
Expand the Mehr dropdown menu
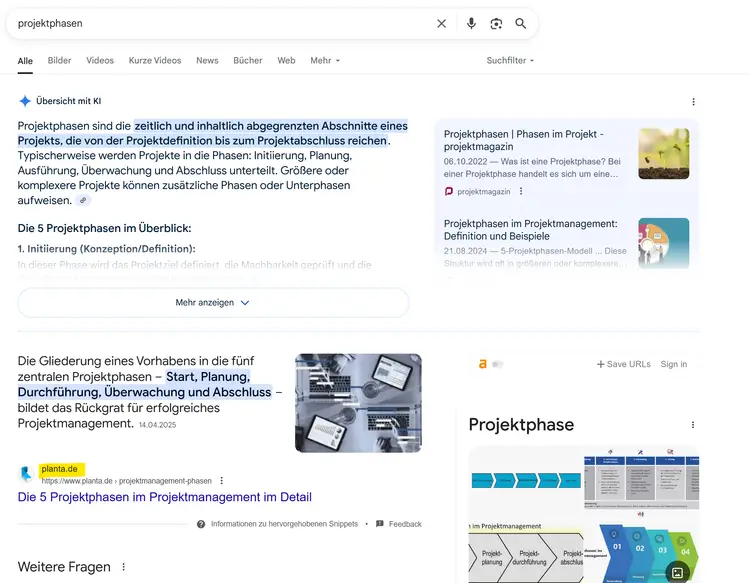click(325, 61)
